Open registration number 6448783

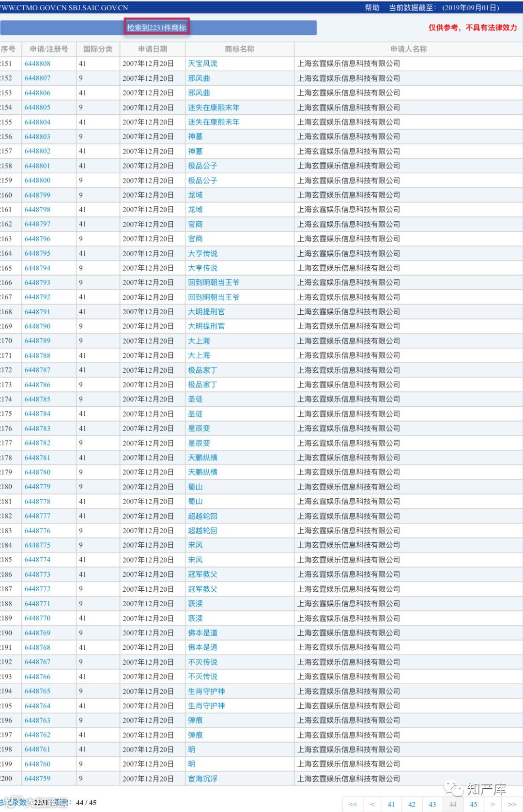[x=37, y=429]
